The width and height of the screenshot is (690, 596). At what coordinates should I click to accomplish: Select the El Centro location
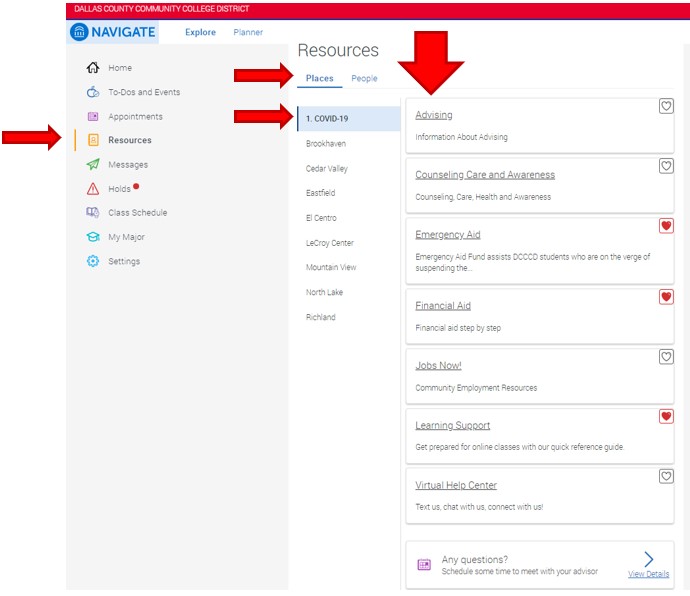(x=321, y=218)
